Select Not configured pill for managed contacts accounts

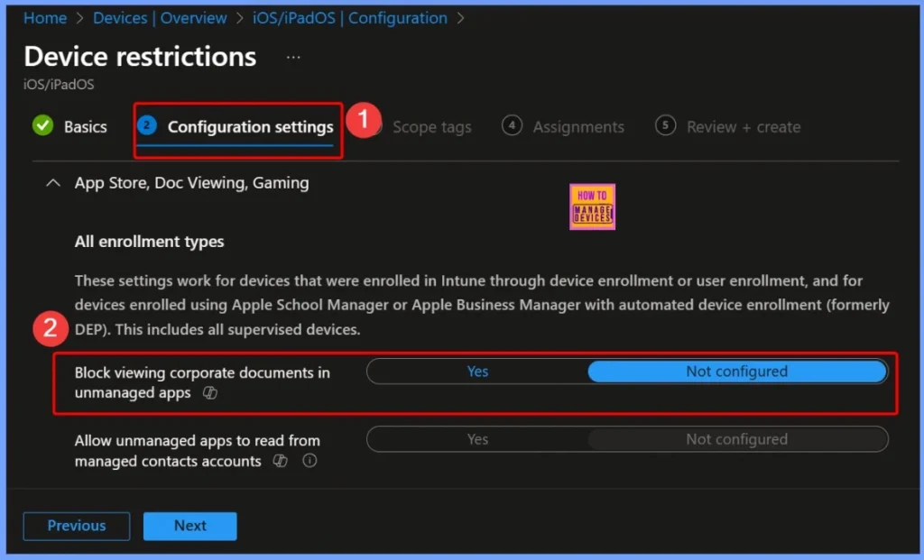(736, 439)
